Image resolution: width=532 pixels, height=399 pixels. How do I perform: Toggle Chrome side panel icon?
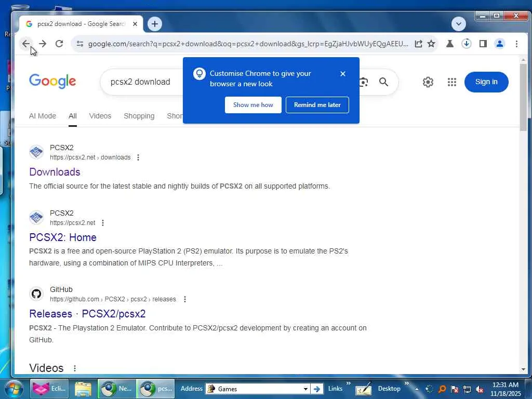coord(483,44)
